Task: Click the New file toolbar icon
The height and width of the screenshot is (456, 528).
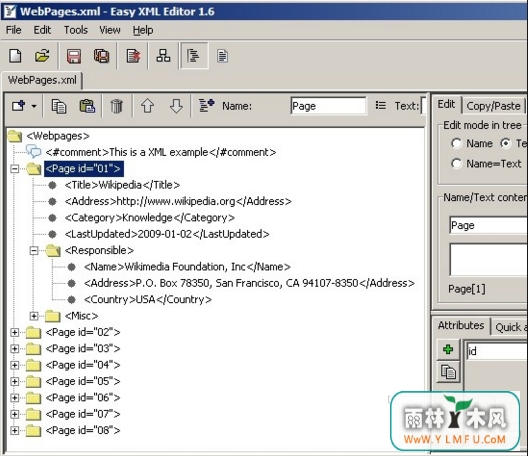Action: (x=15, y=56)
